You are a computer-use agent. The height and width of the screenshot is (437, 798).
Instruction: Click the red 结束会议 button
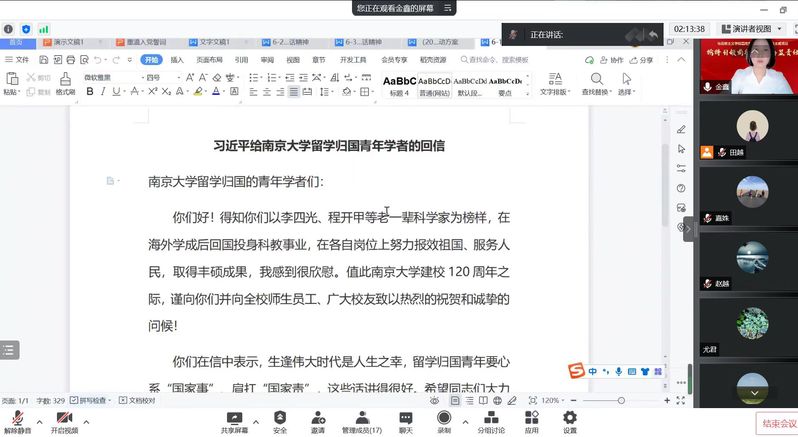pyautogui.click(x=776, y=423)
